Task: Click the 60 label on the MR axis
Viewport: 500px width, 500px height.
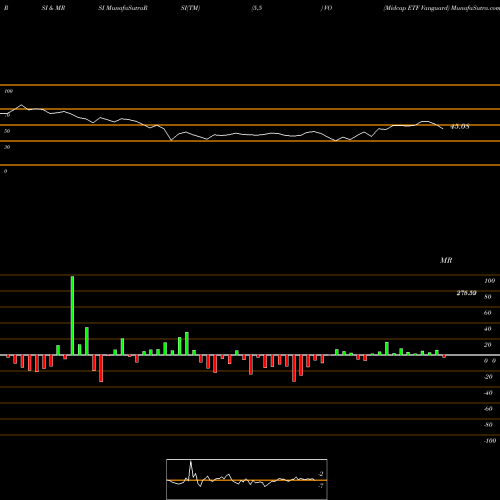Action: click(x=488, y=313)
